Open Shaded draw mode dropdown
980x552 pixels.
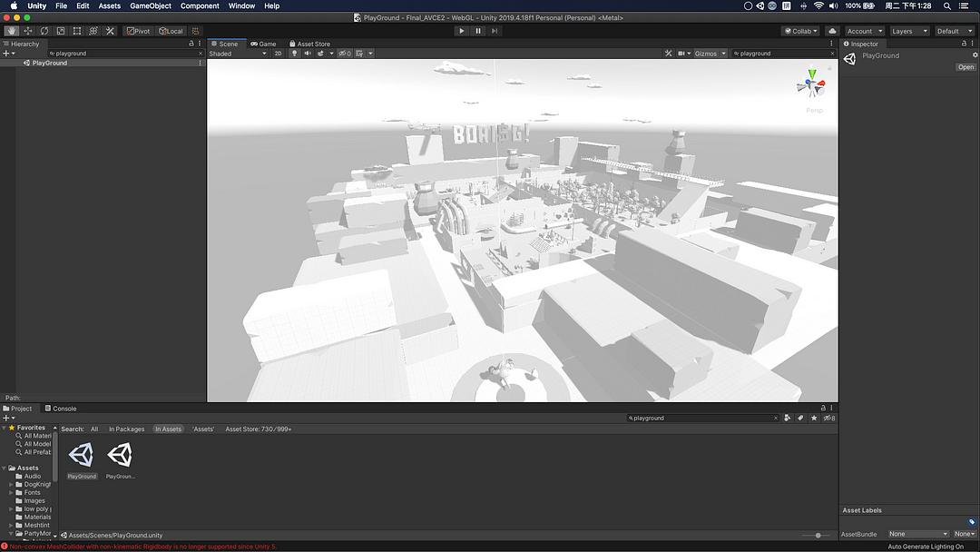point(238,54)
